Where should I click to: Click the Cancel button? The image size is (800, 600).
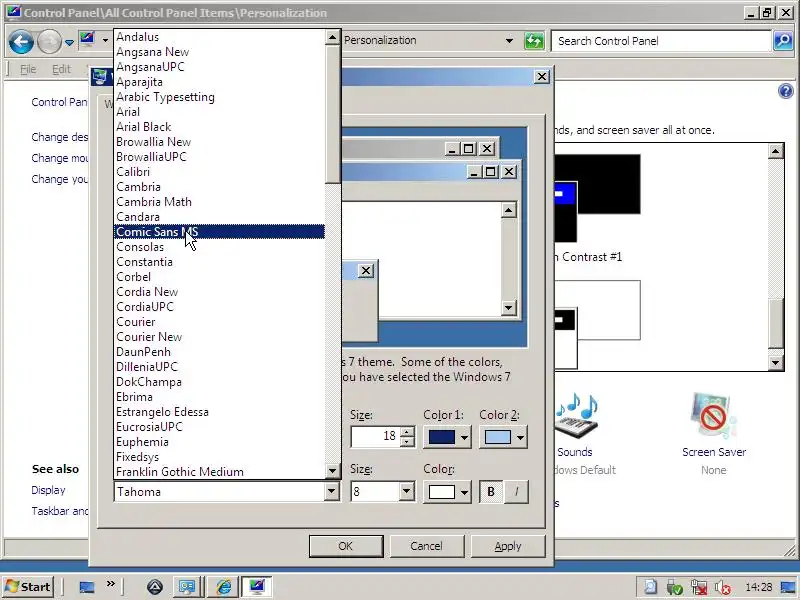pyautogui.click(x=427, y=546)
